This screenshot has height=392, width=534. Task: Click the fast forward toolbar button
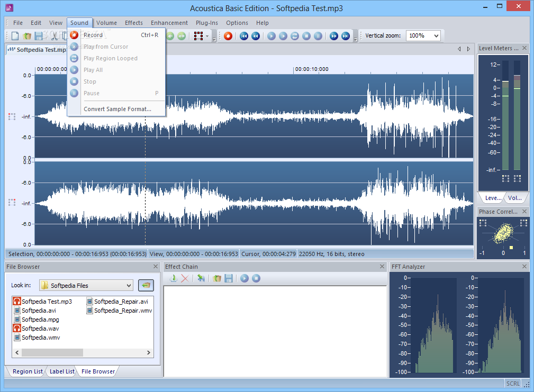pos(334,36)
